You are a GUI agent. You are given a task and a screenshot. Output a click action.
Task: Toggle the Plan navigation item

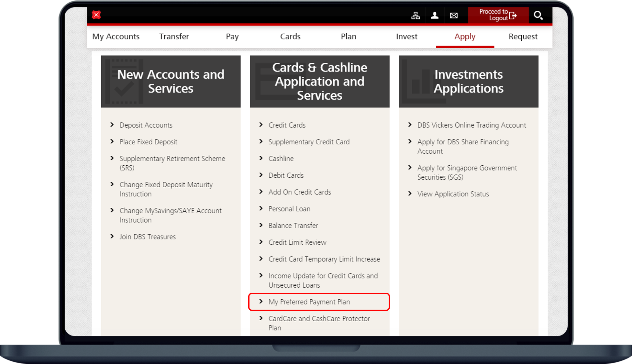tap(348, 37)
